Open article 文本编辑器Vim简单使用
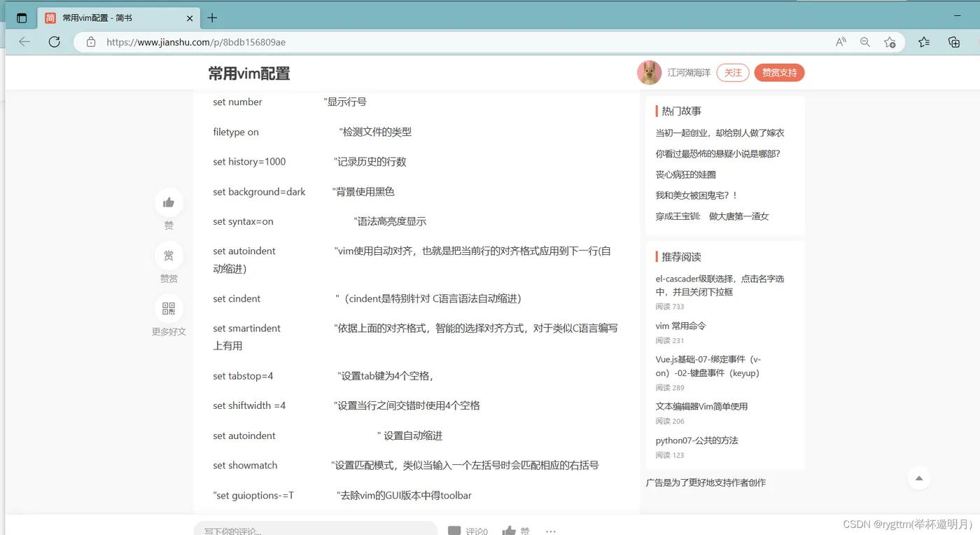The width and height of the screenshot is (980, 535). pos(701,406)
